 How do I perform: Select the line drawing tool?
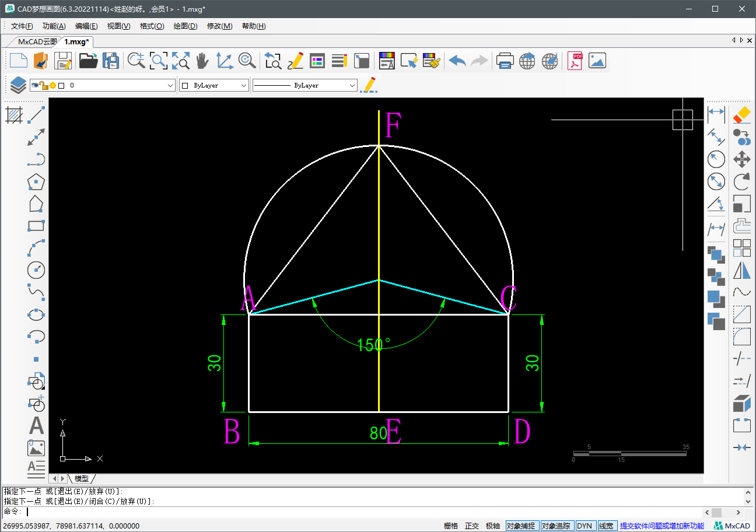coord(36,115)
